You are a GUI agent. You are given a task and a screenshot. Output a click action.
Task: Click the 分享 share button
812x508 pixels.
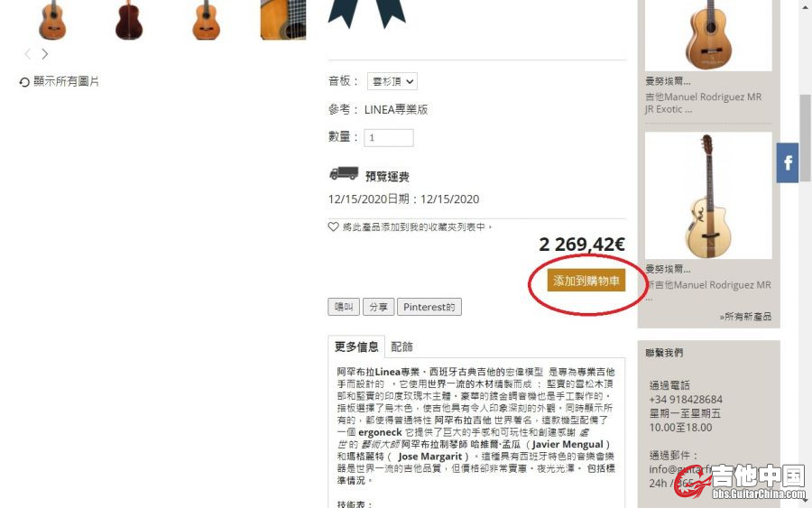coord(379,307)
